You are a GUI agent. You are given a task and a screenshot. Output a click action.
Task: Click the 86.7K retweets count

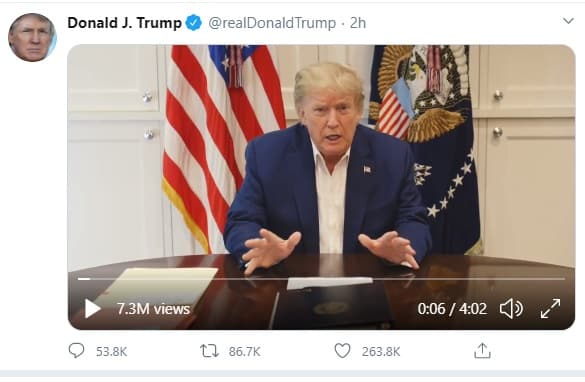point(245,351)
